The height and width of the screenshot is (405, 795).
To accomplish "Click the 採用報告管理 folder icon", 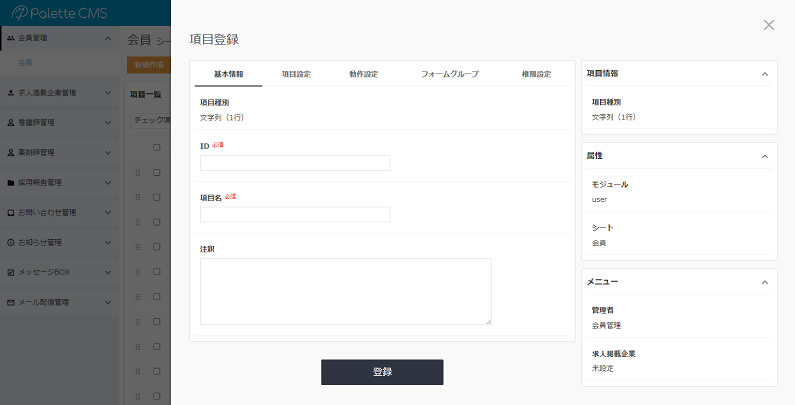I will point(10,183).
